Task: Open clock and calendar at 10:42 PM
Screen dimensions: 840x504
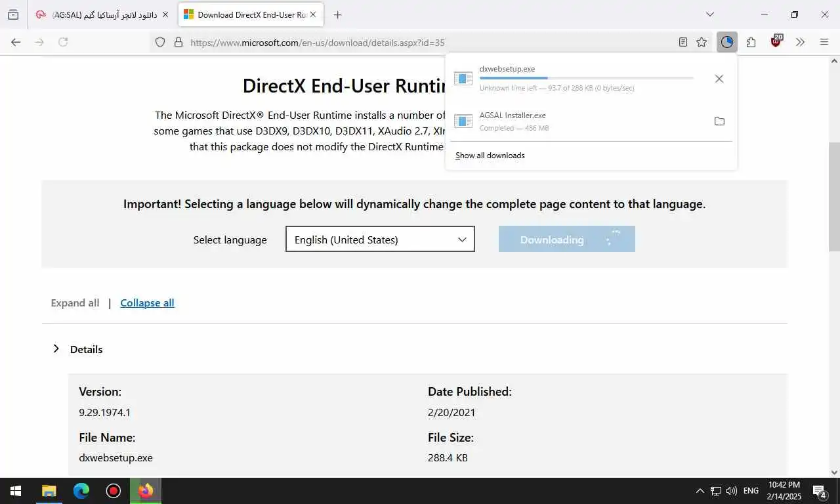Action: (784, 491)
